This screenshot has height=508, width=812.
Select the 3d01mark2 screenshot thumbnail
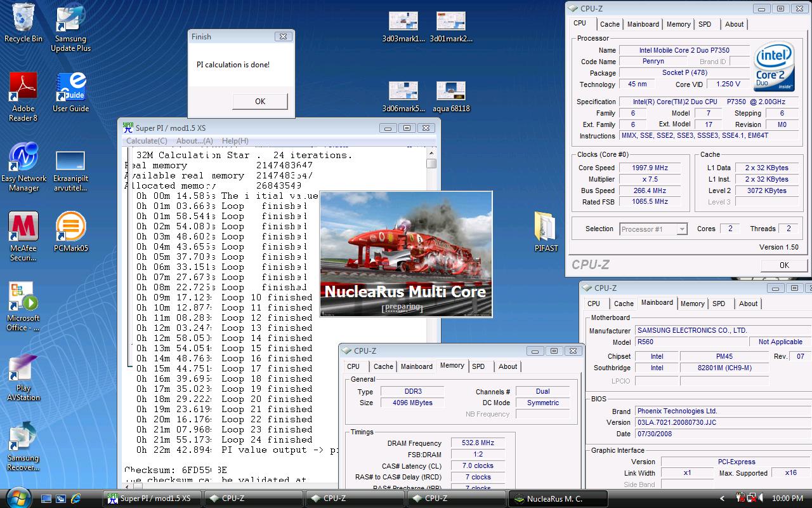[x=451, y=27]
